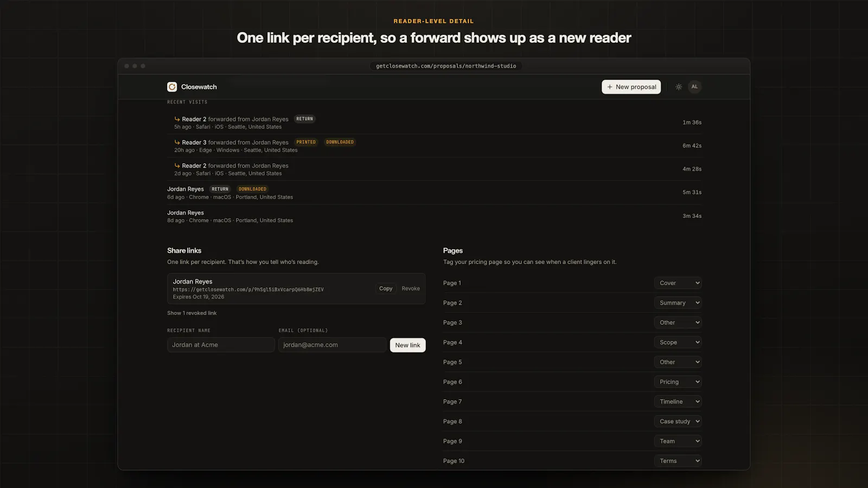This screenshot has width=868, height=488.
Task: Click the 20h ago Edge Windows Seattle details line
Action: (x=236, y=150)
